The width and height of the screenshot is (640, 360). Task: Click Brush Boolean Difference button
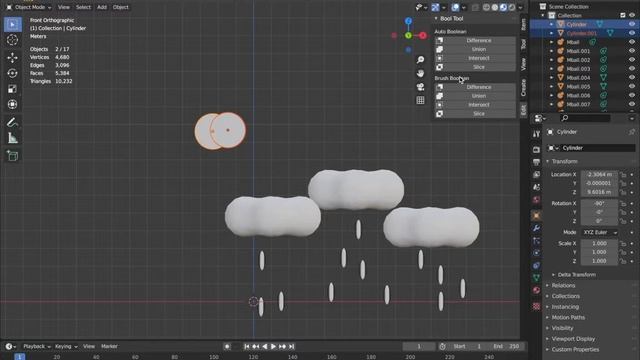(475, 87)
